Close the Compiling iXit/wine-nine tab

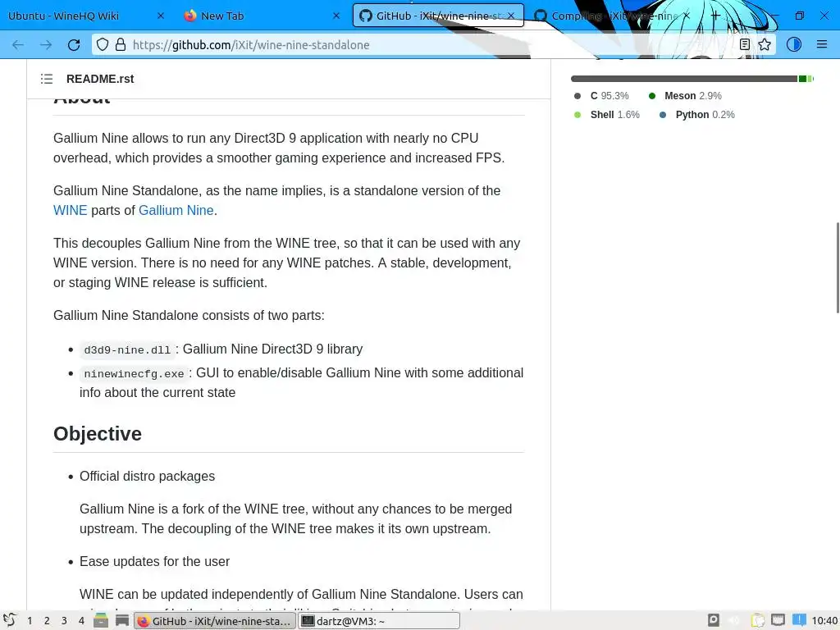tap(687, 16)
